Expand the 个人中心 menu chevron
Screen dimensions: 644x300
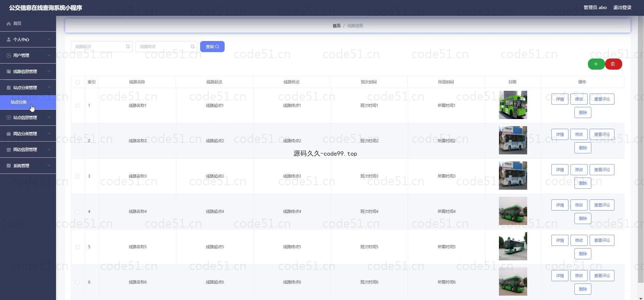[49, 39]
